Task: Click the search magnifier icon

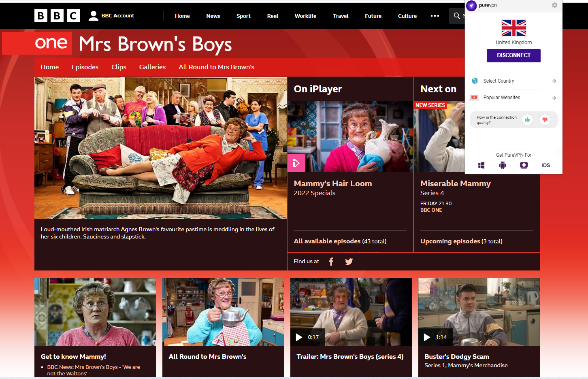Action: point(457,16)
